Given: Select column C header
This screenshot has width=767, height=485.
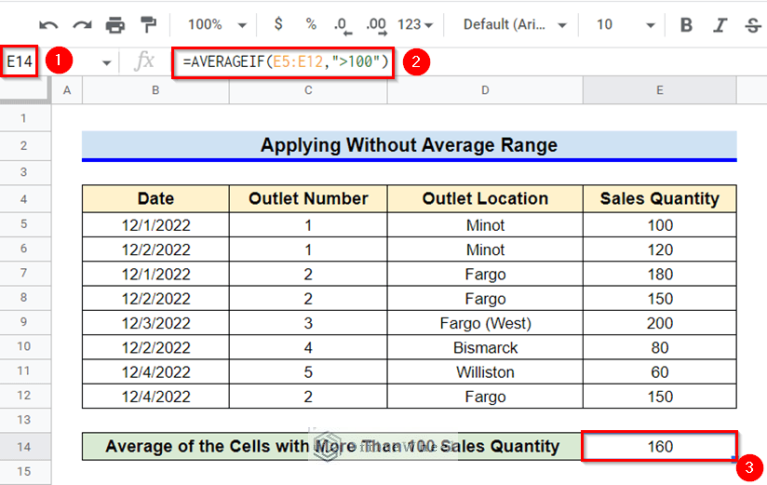Looking at the screenshot, I should [x=308, y=90].
